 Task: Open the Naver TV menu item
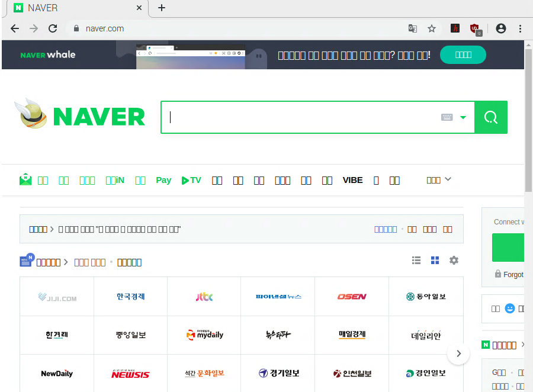pyautogui.click(x=191, y=180)
